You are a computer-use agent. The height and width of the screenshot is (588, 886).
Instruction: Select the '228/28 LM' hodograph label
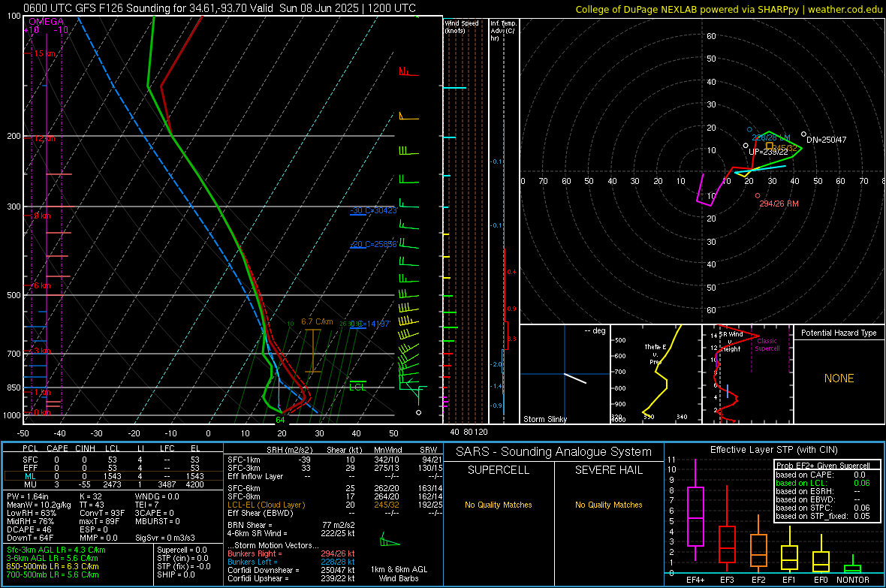click(770, 137)
